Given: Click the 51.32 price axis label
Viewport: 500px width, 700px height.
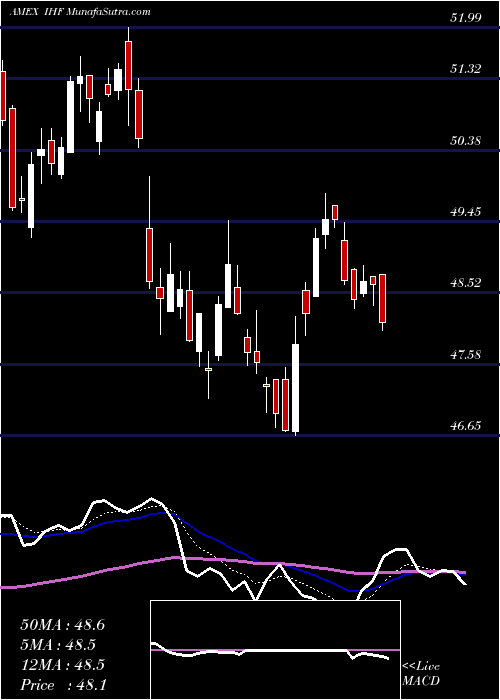Looking at the screenshot, I should pyautogui.click(x=465, y=69).
